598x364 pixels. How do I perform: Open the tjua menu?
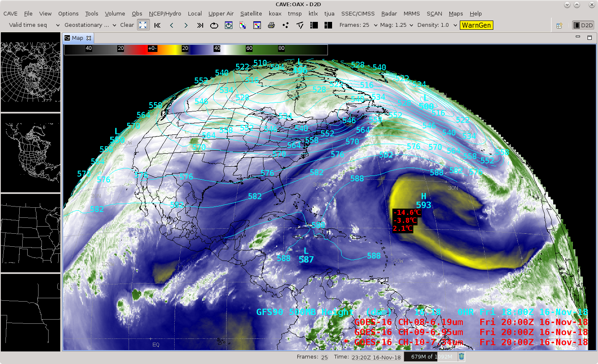click(x=330, y=13)
